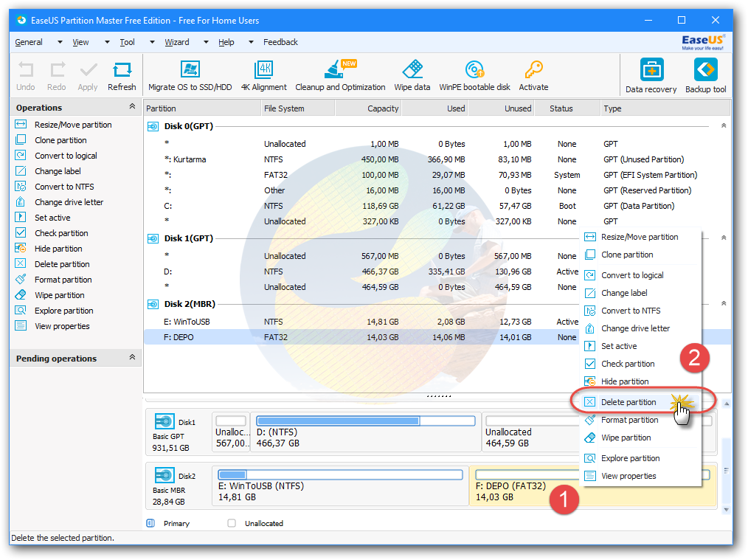This screenshot has height=560, width=748.
Task: Choose Explore partition in Operations panel
Action: 64,311
